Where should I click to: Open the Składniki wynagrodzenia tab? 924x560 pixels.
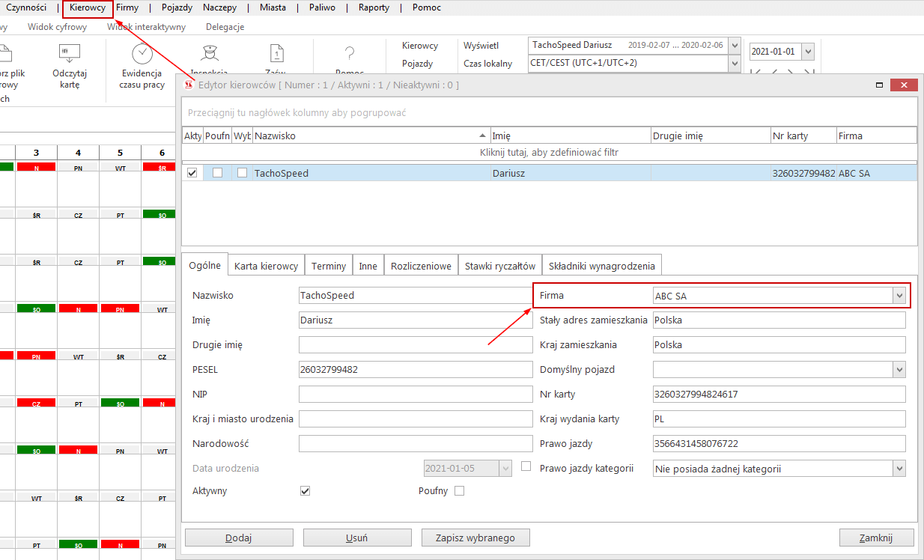tap(601, 266)
